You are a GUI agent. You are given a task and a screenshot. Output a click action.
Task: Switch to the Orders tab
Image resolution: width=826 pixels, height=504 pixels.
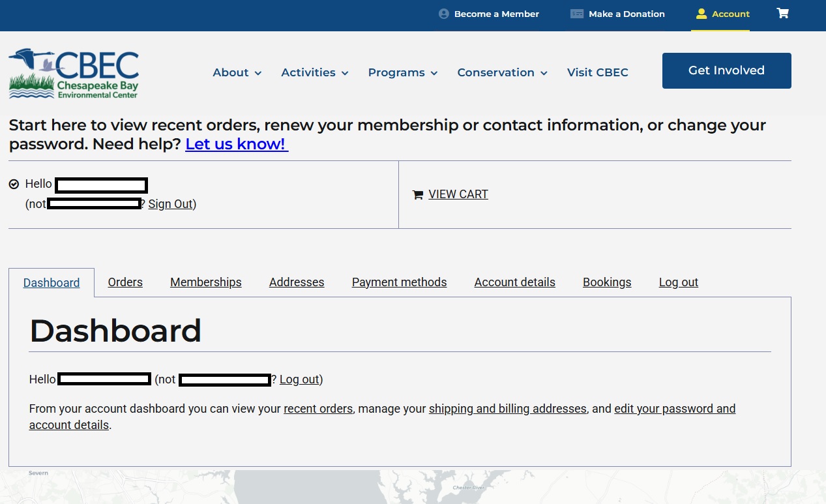[x=125, y=282]
